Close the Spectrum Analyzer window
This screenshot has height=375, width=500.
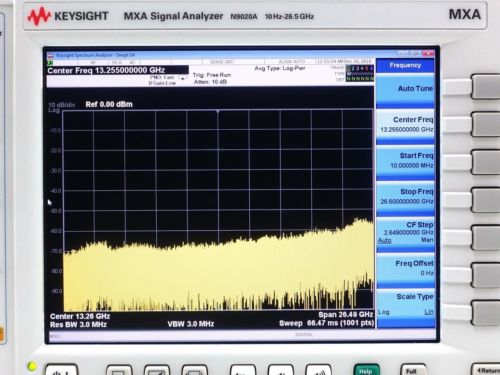tap(428, 53)
